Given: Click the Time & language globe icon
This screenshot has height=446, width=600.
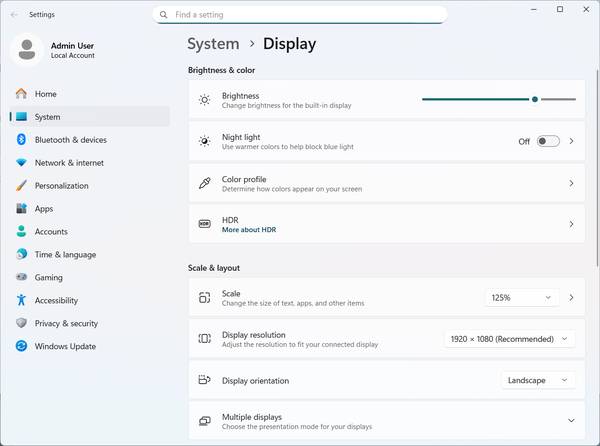Looking at the screenshot, I should [x=21, y=254].
